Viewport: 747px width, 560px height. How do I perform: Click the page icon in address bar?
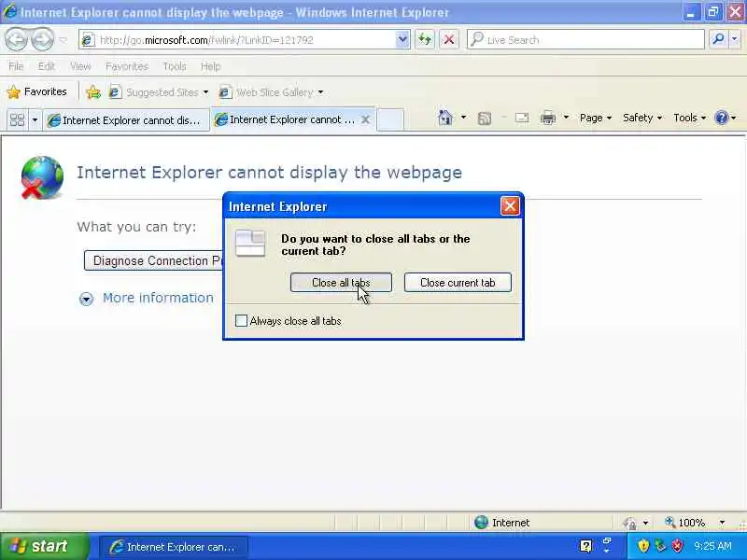coord(87,40)
